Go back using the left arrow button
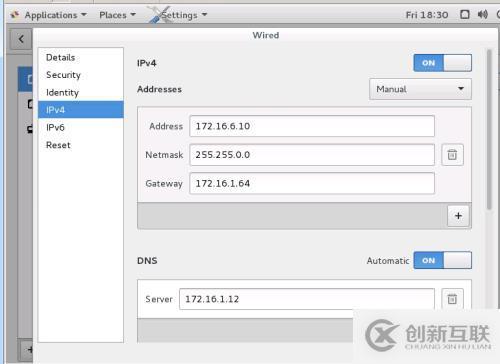 (21, 39)
